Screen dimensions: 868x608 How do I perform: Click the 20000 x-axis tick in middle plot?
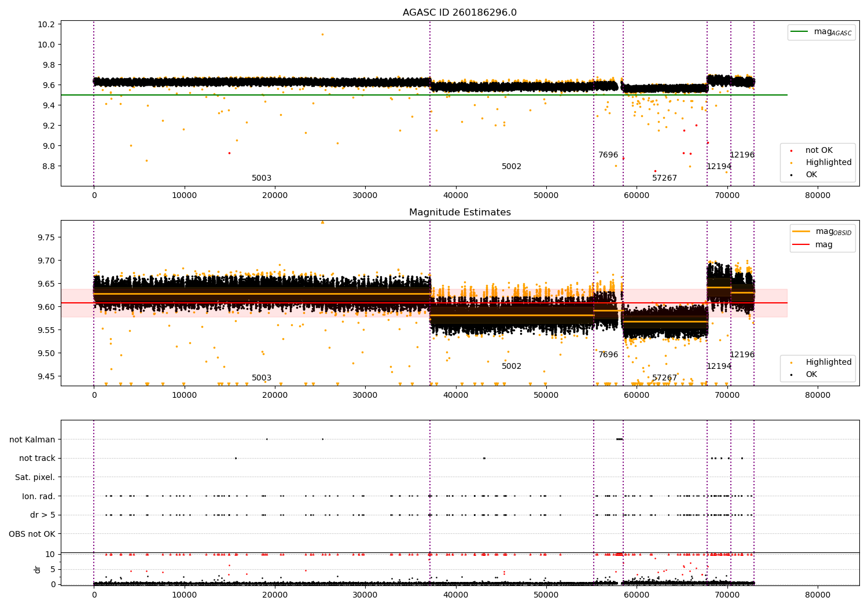(275, 395)
